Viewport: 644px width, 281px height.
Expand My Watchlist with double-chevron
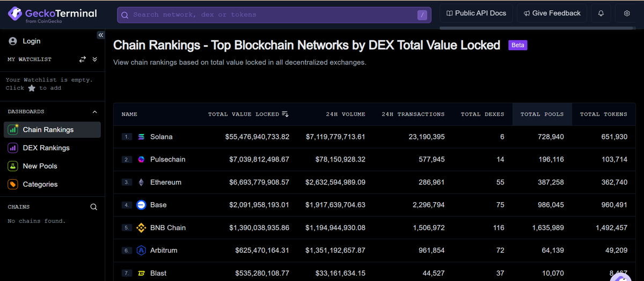pos(95,60)
